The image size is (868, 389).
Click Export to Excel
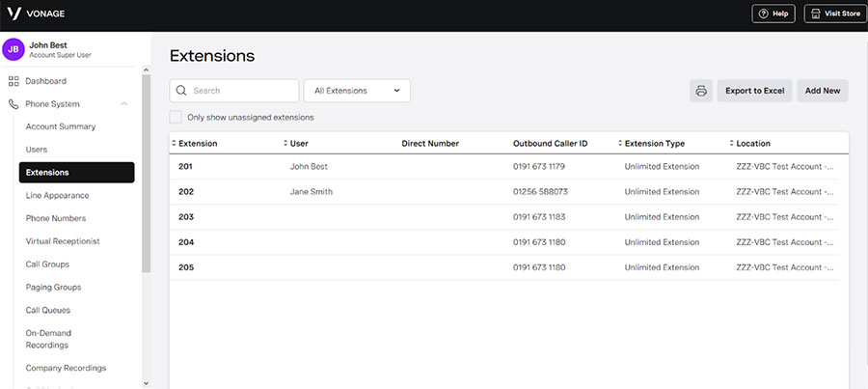click(x=754, y=91)
